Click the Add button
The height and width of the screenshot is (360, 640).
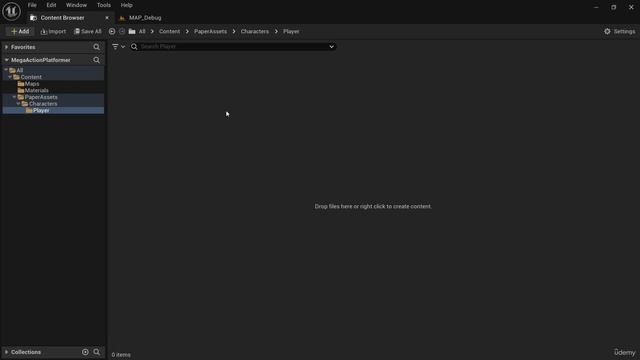[20, 31]
